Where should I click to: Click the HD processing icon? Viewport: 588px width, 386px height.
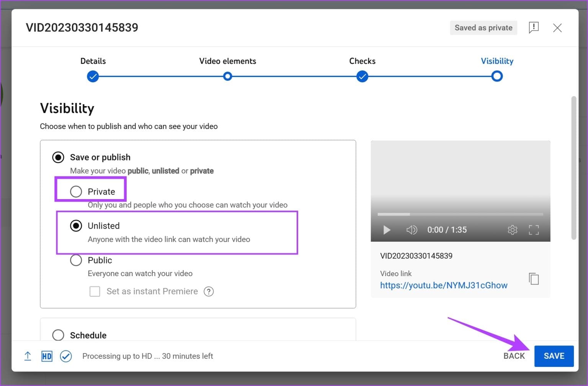[x=47, y=356]
